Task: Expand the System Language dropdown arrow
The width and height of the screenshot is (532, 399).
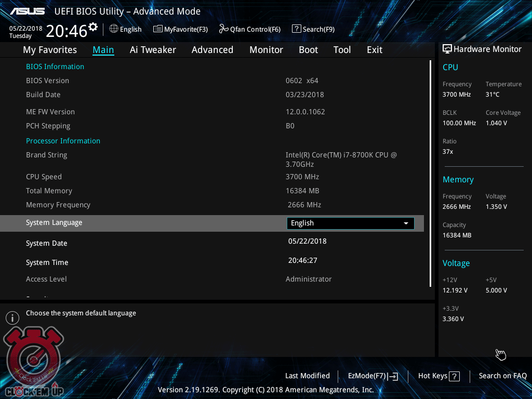Action: [406, 223]
